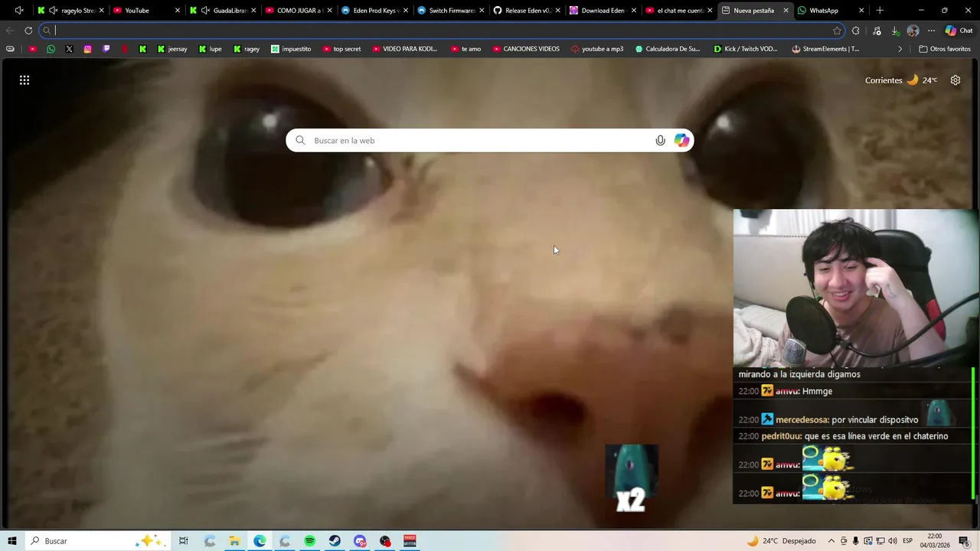Open the Kick / Twitch VOD bookmark
The height and width of the screenshot is (551, 980).
[746, 49]
